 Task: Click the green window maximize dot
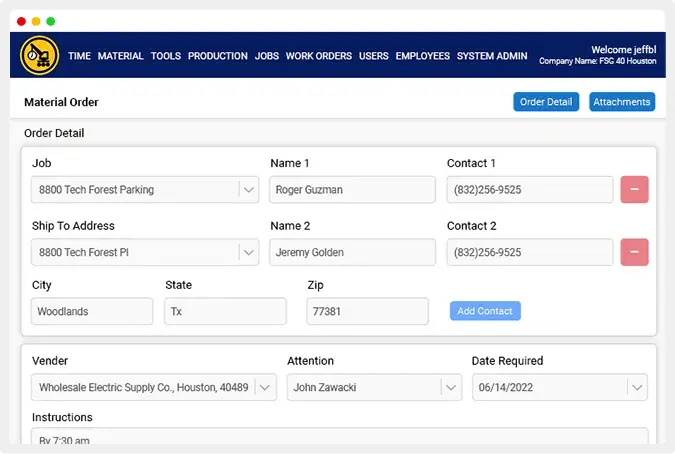click(51, 21)
